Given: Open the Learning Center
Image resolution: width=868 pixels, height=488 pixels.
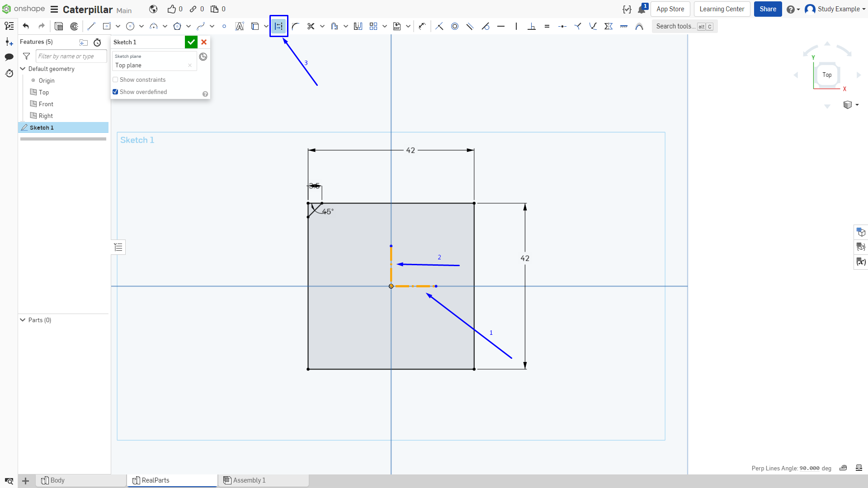Looking at the screenshot, I should (x=722, y=9).
